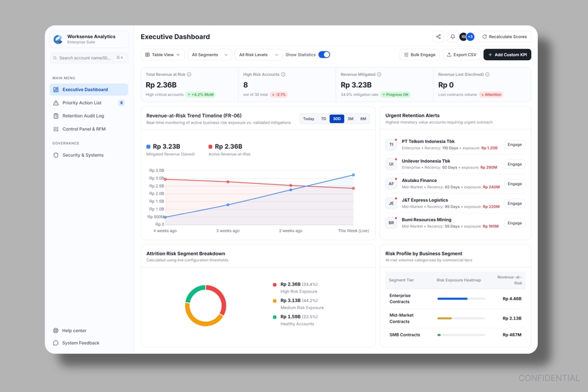Click the share icon in the header
Viewport: 588px width, 392px height.
tap(438, 37)
